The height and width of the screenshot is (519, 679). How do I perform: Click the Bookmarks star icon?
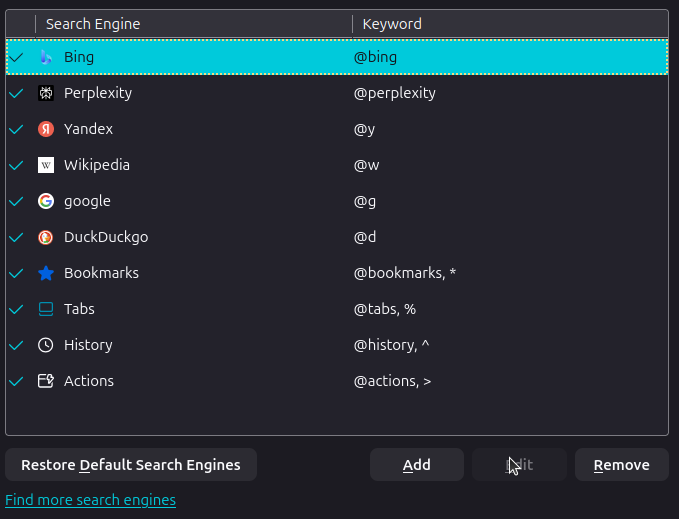pyautogui.click(x=45, y=273)
